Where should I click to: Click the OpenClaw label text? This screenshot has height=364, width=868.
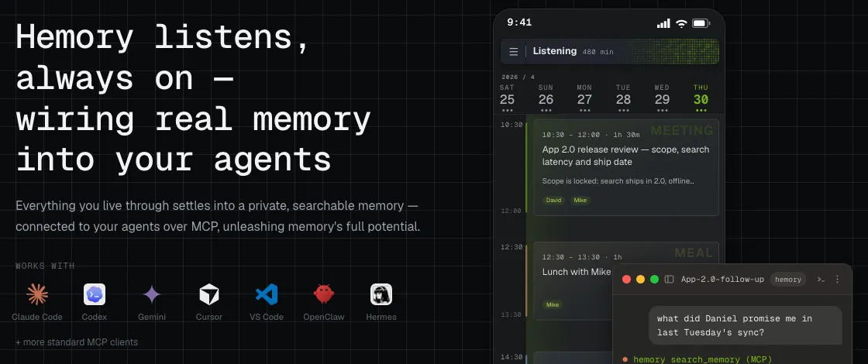click(x=324, y=317)
